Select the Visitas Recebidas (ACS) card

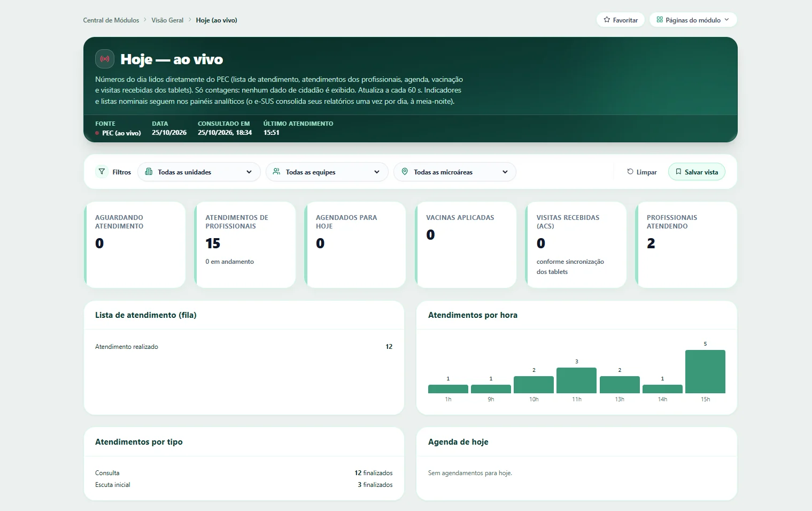(576, 245)
